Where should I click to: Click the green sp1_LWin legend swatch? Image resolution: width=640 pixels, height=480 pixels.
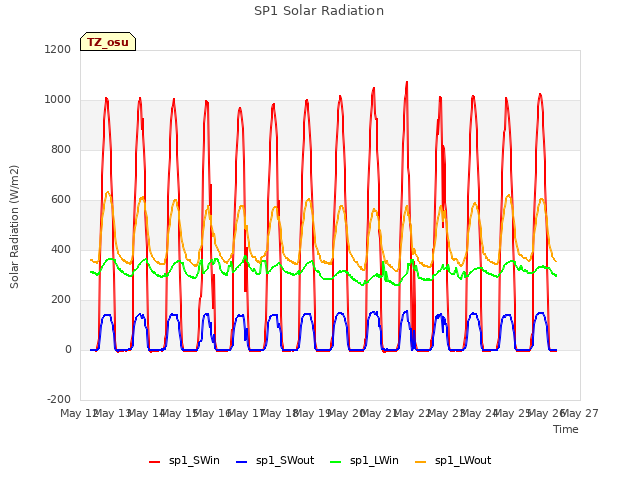coord(336,462)
